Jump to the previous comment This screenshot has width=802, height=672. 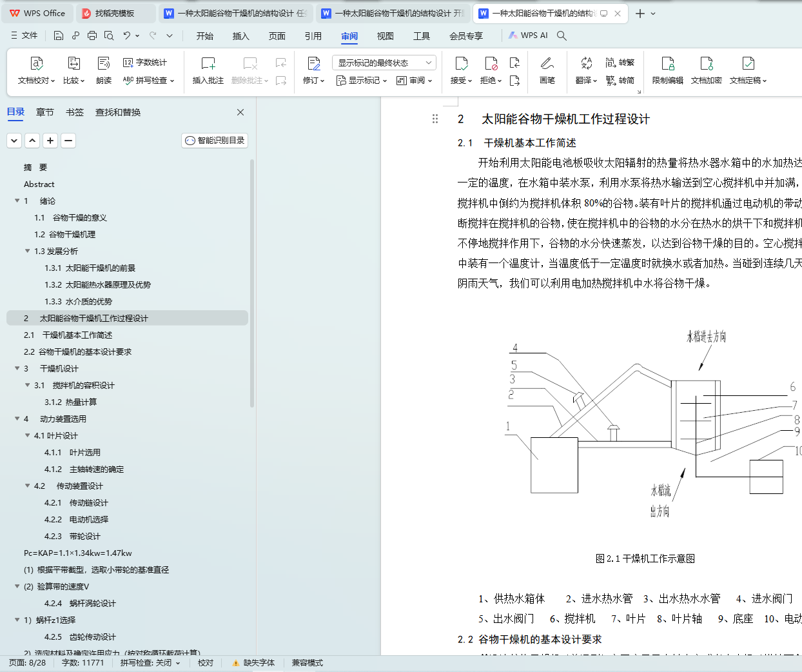(x=281, y=63)
